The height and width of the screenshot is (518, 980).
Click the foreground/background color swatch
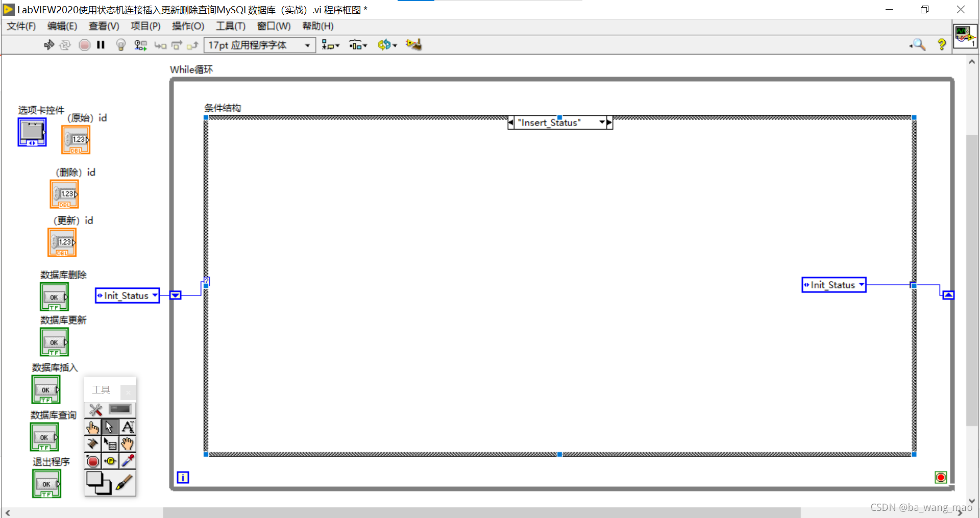point(99,483)
